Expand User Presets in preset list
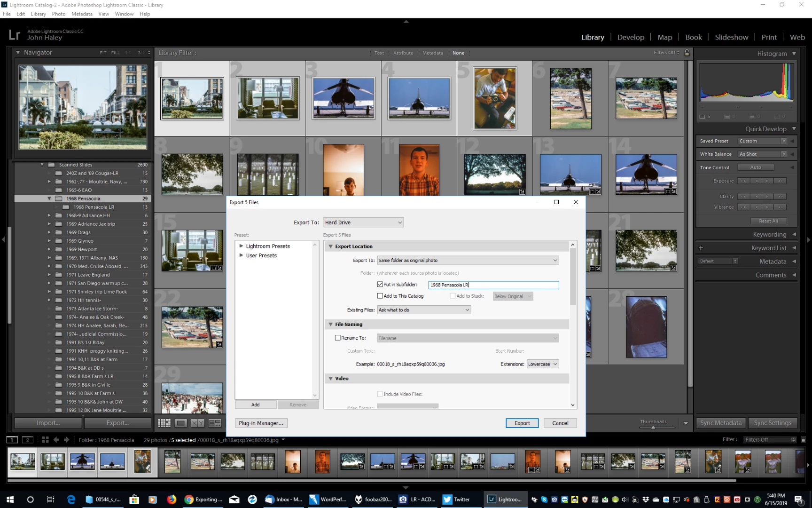Image resolution: width=812 pixels, height=508 pixels. (242, 255)
